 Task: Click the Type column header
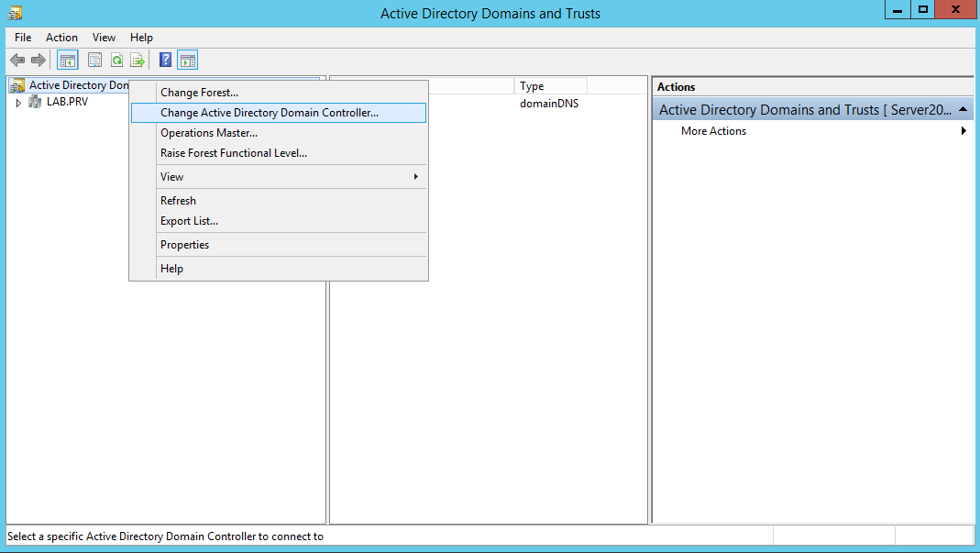550,85
